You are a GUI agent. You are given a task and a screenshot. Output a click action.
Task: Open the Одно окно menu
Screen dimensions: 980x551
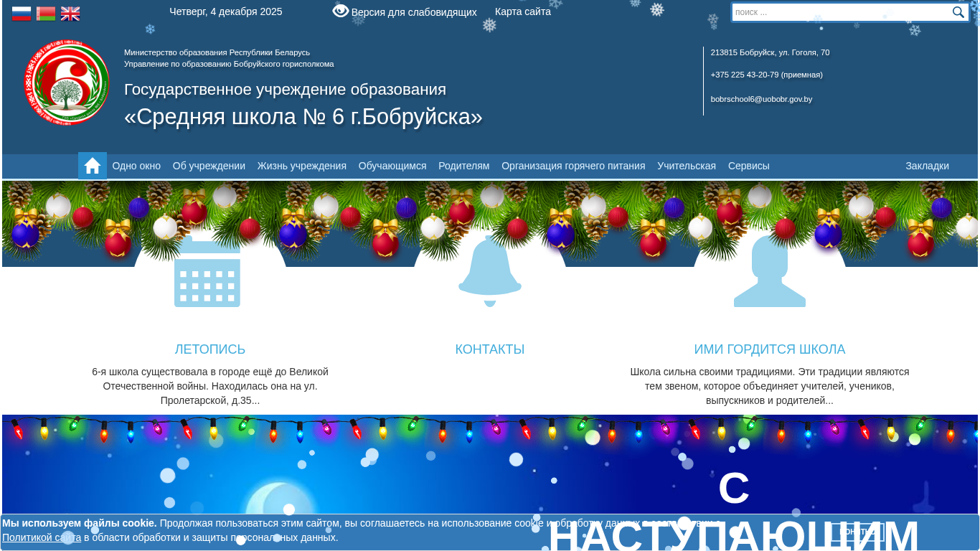[x=136, y=166]
